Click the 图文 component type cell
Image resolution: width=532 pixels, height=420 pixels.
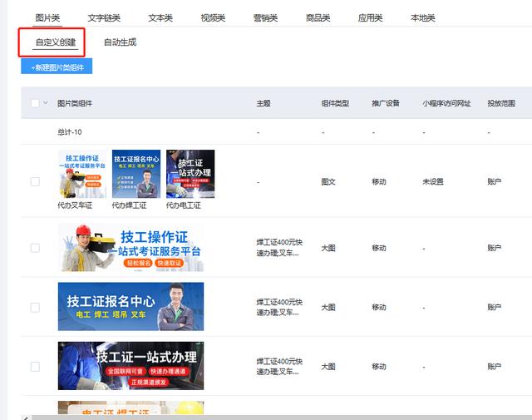[328, 181]
